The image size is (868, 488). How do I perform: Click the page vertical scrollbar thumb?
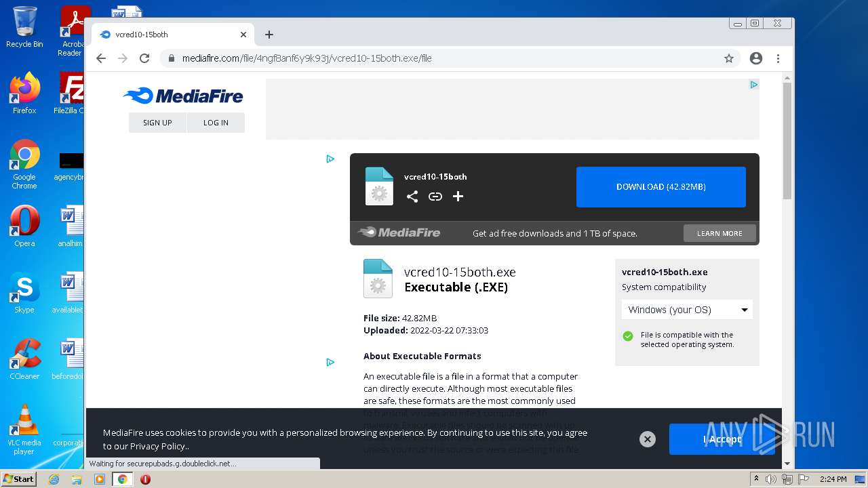(x=787, y=140)
